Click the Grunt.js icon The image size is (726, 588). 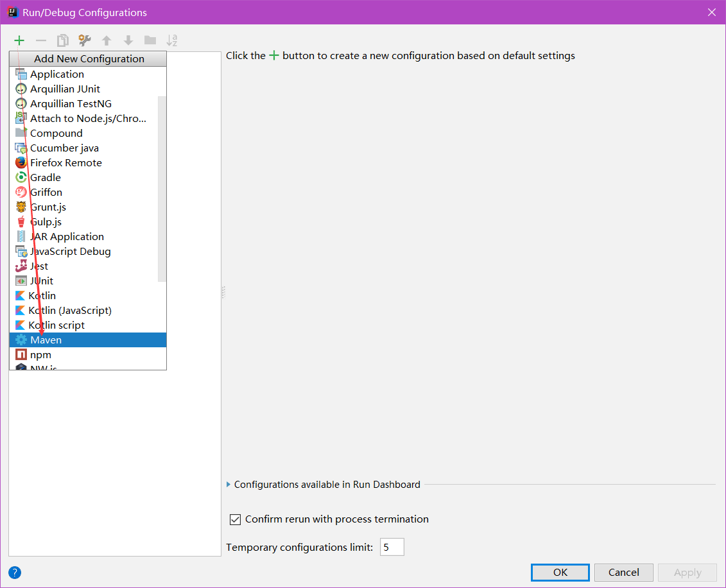21,207
